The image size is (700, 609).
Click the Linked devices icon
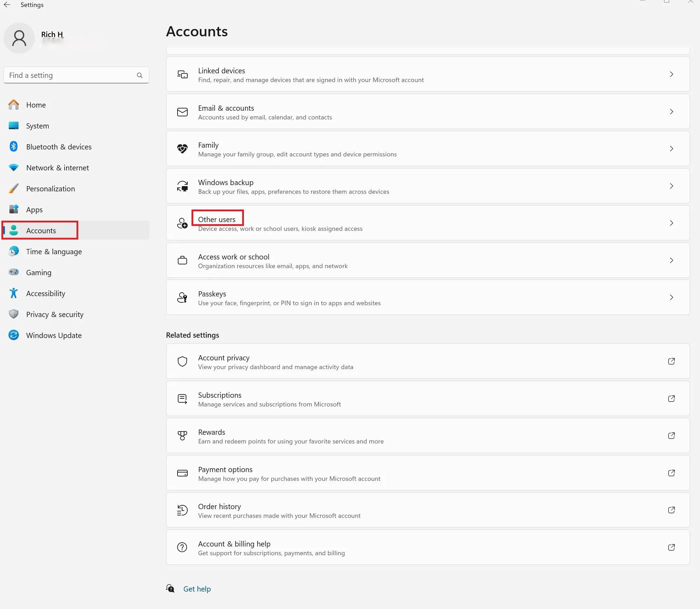(182, 74)
